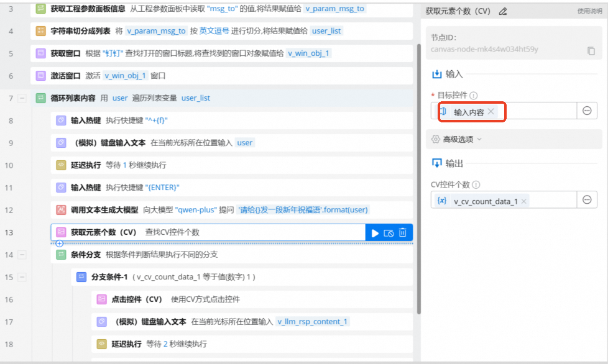The image size is (608, 364).
Task: Click the 字符串切分成列表 step icon
Action: [x=40, y=31]
